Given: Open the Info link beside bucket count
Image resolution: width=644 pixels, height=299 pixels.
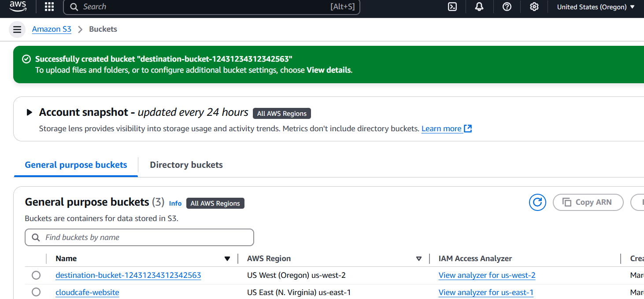Looking at the screenshot, I should click(x=175, y=203).
